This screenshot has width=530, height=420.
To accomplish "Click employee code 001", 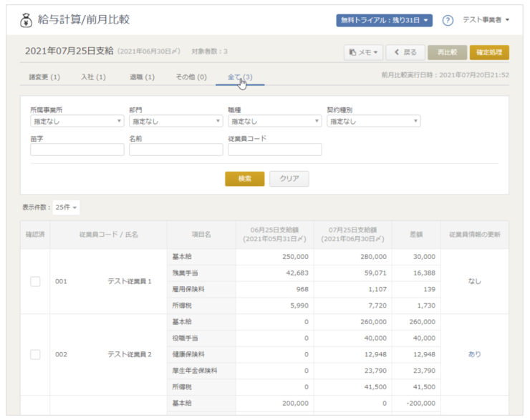I will (61, 281).
